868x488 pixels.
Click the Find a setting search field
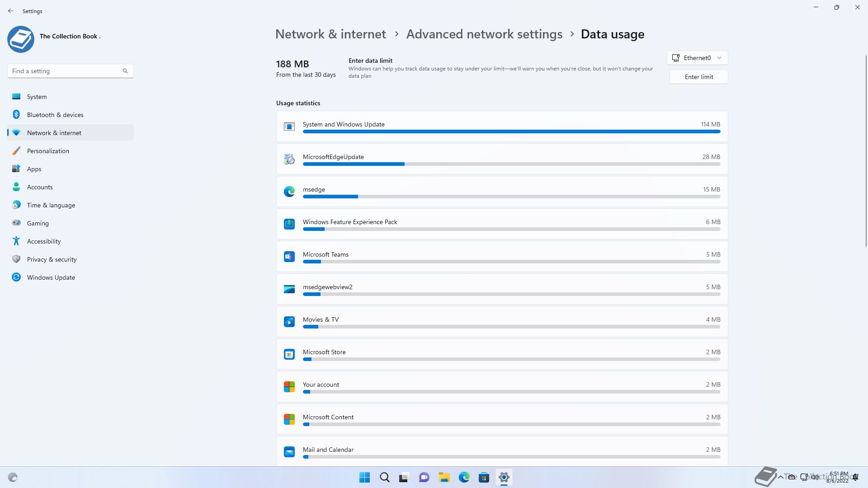point(70,71)
